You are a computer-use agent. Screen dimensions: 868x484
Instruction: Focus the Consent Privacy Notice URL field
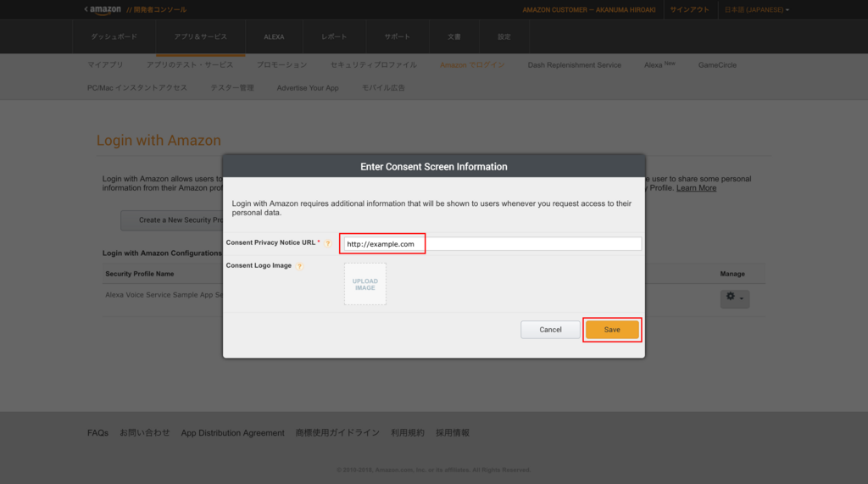492,243
